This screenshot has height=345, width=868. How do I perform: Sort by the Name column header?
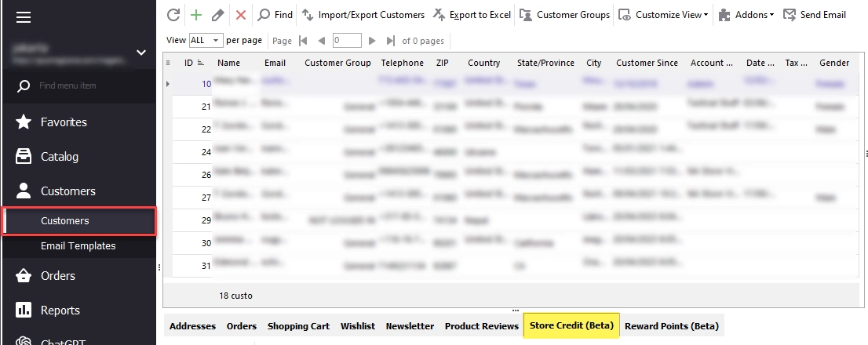pos(228,63)
